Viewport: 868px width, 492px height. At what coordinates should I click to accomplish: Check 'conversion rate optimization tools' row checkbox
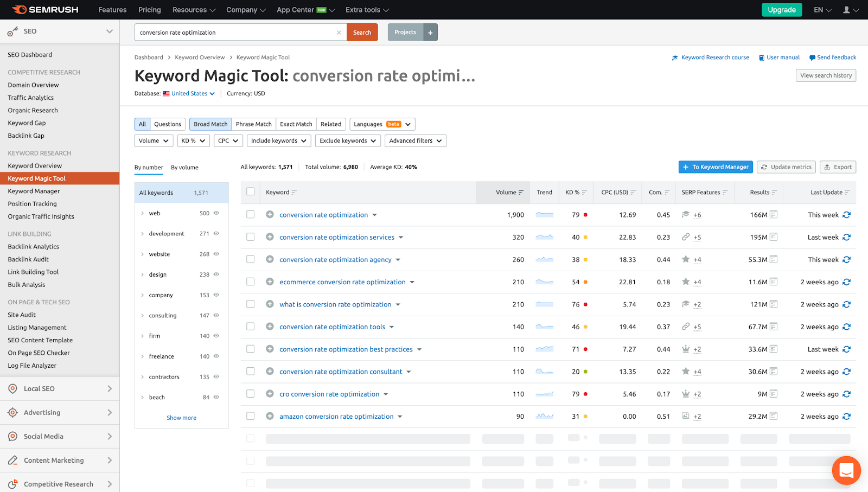click(250, 327)
